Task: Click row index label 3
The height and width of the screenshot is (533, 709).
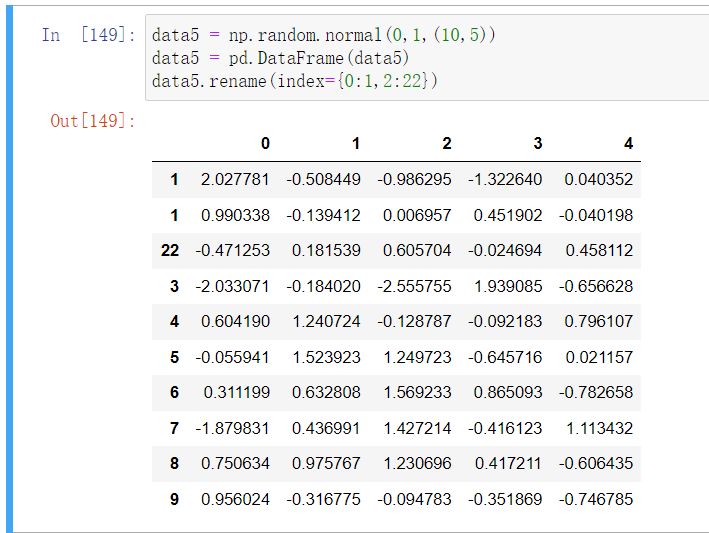Action: click(175, 286)
